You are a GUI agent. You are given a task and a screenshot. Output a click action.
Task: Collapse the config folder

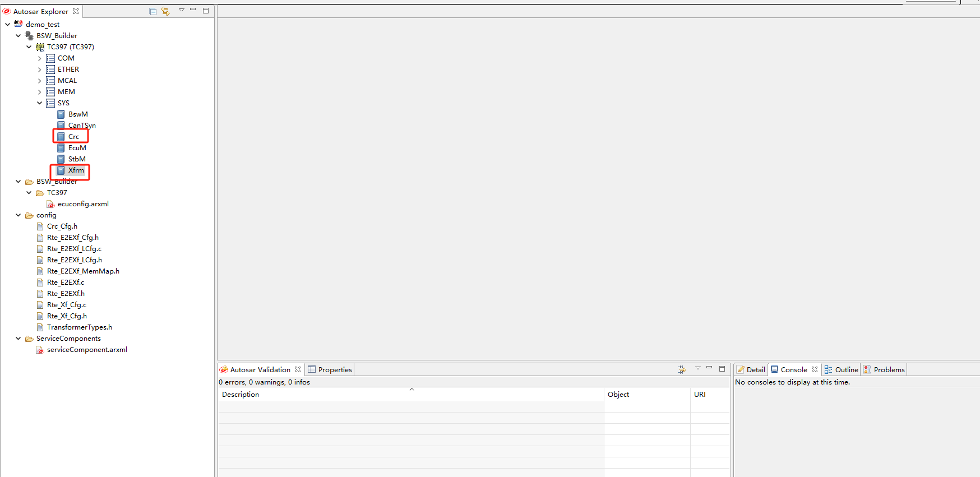(19, 215)
